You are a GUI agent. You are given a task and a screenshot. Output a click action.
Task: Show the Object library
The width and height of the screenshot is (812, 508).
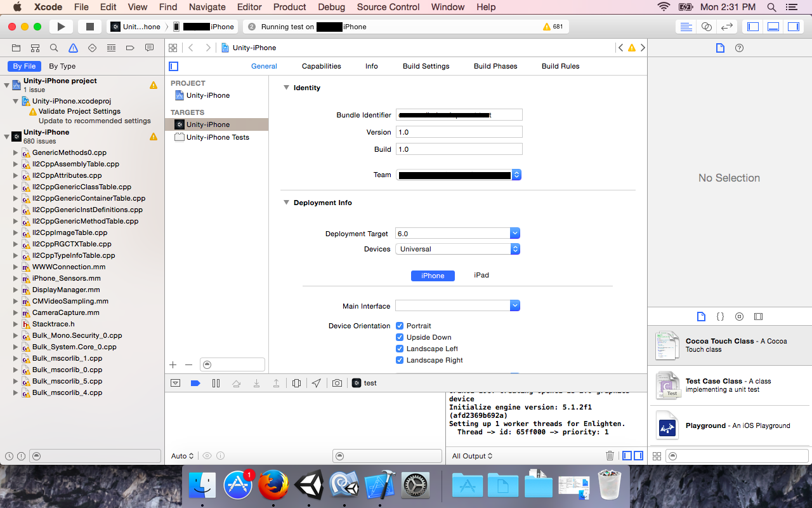coord(739,316)
